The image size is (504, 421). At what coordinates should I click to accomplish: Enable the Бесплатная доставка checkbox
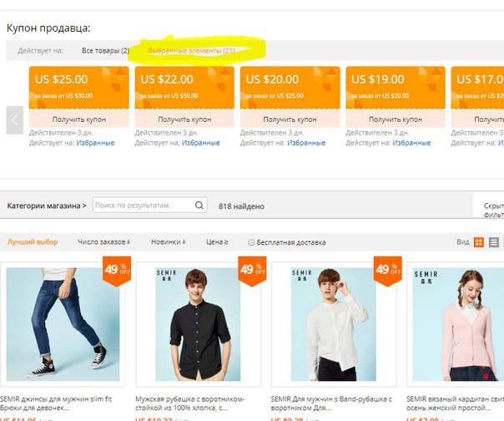pyautogui.click(x=251, y=242)
